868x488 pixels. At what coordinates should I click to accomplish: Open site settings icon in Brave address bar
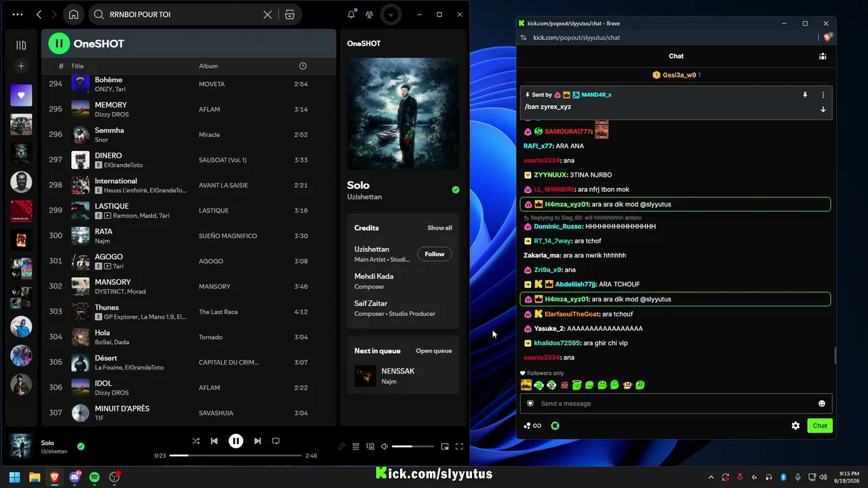(522, 37)
